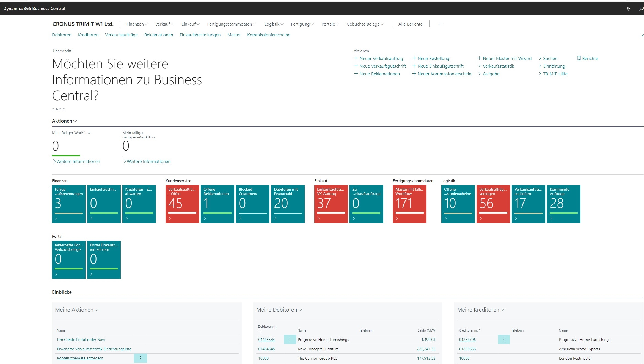Viewport: 644px width, 364px height.
Task: Select the fourth headline carousel dot
Action: point(64,109)
